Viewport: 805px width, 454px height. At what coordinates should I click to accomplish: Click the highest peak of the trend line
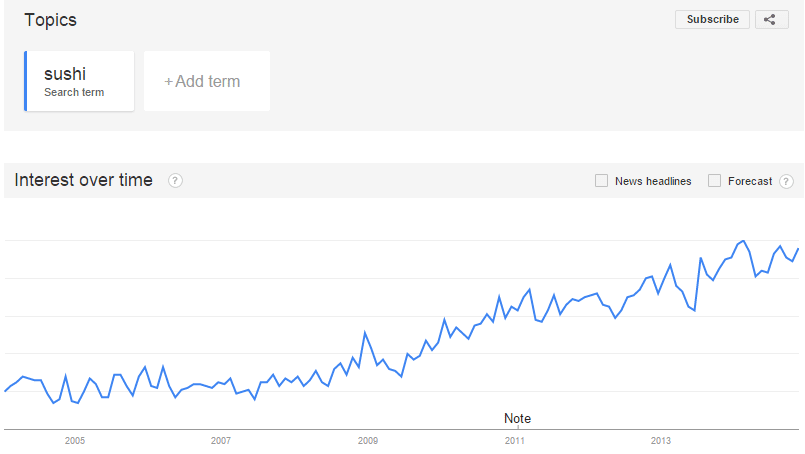743,241
